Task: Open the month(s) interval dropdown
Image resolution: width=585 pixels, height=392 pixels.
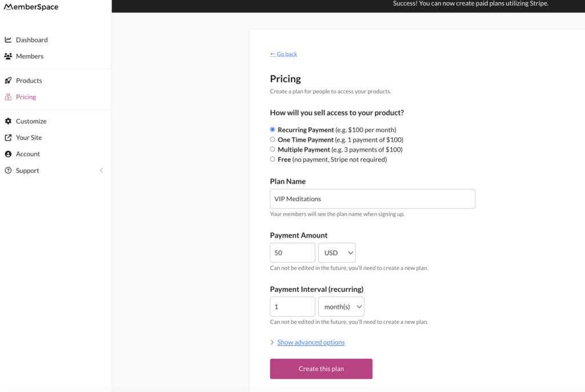Action: [341, 307]
